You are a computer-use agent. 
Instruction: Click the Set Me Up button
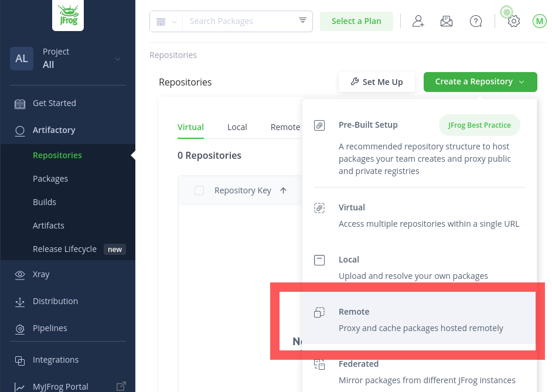click(x=377, y=82)
